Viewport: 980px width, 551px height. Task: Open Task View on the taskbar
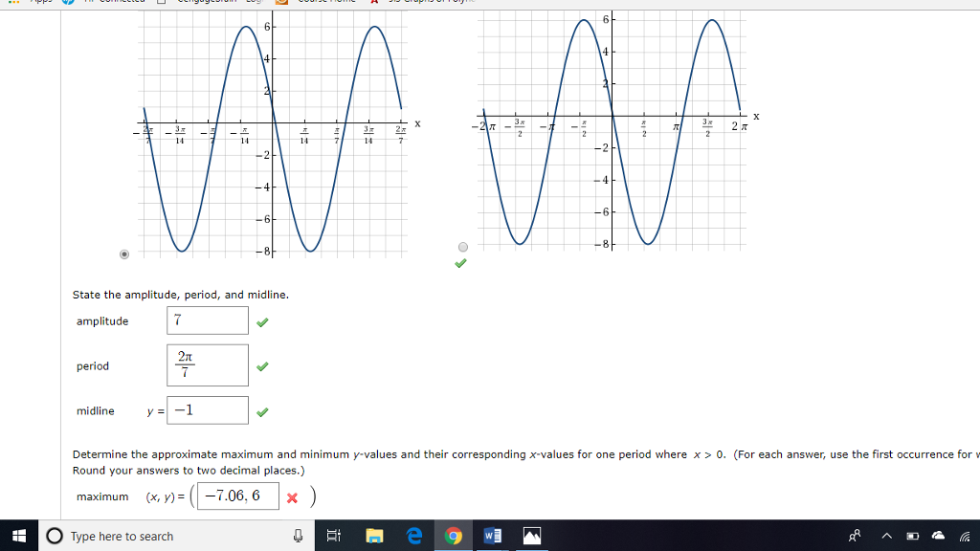333,535
